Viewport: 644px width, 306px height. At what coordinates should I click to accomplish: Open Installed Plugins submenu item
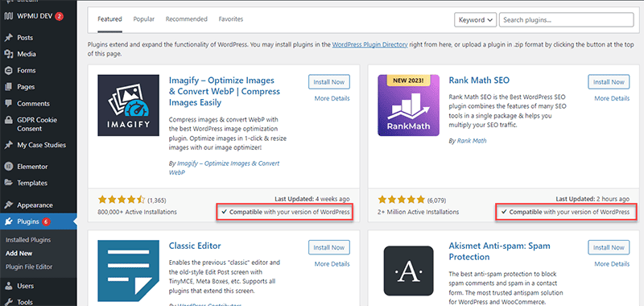[x=28, y=240]
